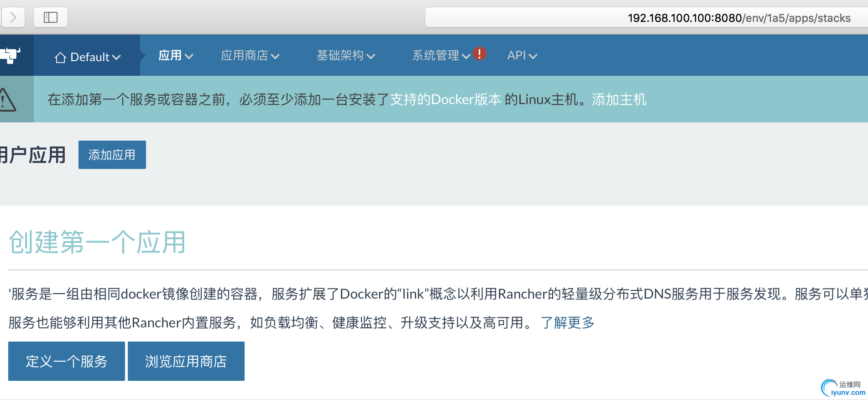Click the 用户应用 page title

33,155
